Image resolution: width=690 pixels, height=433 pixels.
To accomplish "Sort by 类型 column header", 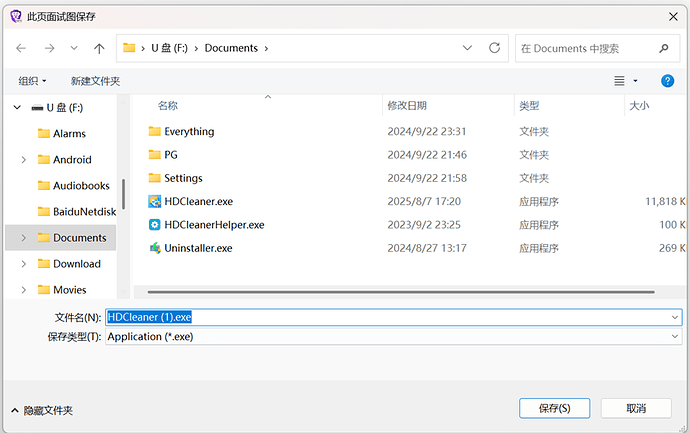I will [x=529, y=106].
